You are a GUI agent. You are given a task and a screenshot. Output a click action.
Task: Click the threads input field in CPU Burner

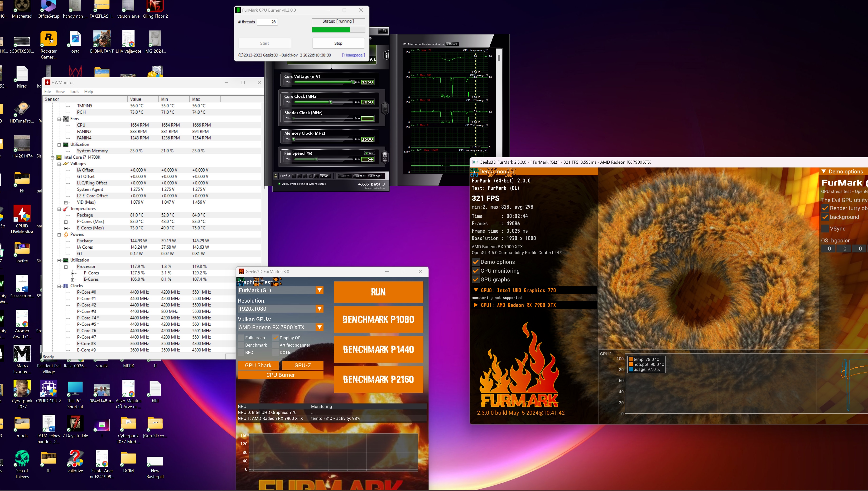[x=268, y=22]
